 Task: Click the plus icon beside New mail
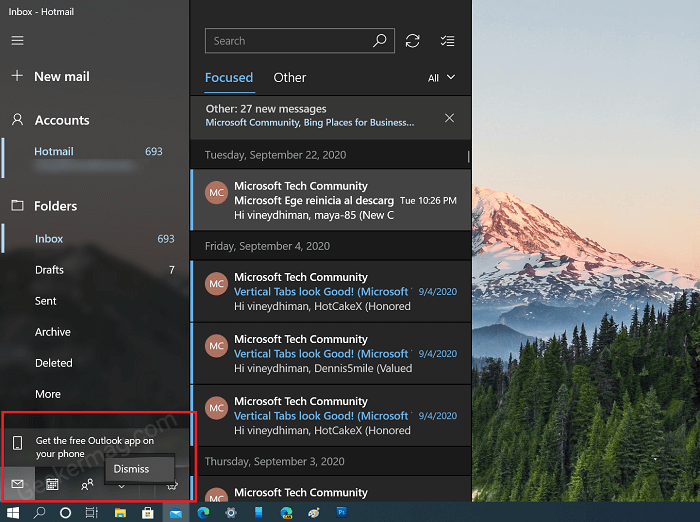17,75
